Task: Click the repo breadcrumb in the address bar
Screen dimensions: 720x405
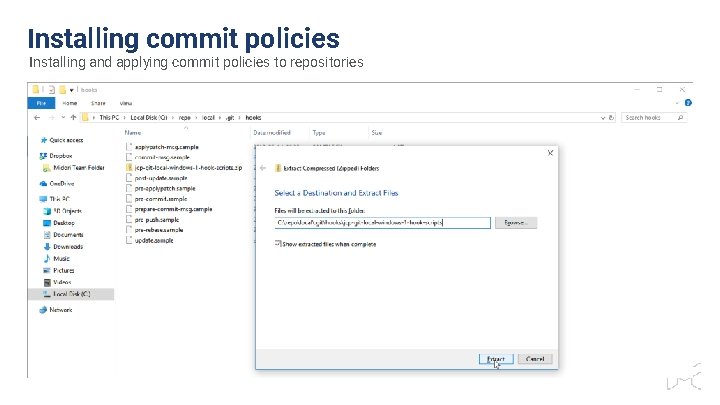Action: click(x=185, y=118)
